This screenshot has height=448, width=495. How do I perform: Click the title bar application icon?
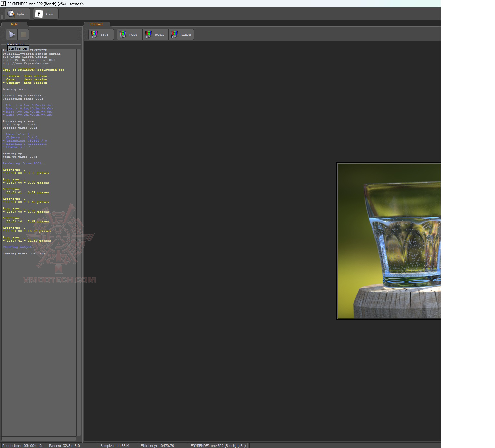point(3,4)
